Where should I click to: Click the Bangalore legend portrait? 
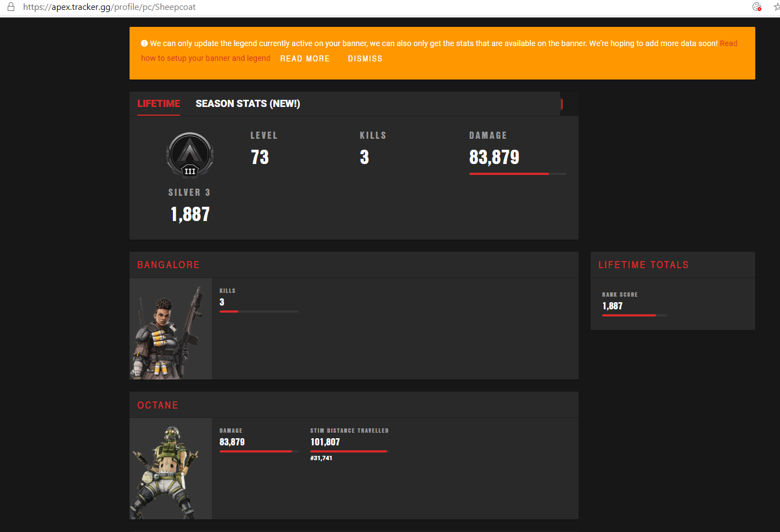171,329
